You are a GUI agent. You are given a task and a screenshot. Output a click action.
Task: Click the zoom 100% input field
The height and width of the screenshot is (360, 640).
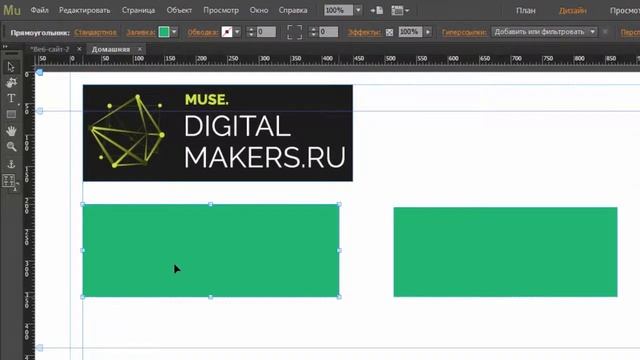[338, 10]
